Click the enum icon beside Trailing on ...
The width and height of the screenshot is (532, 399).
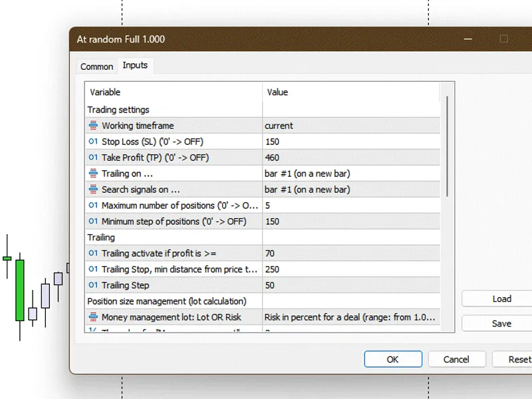93,174
